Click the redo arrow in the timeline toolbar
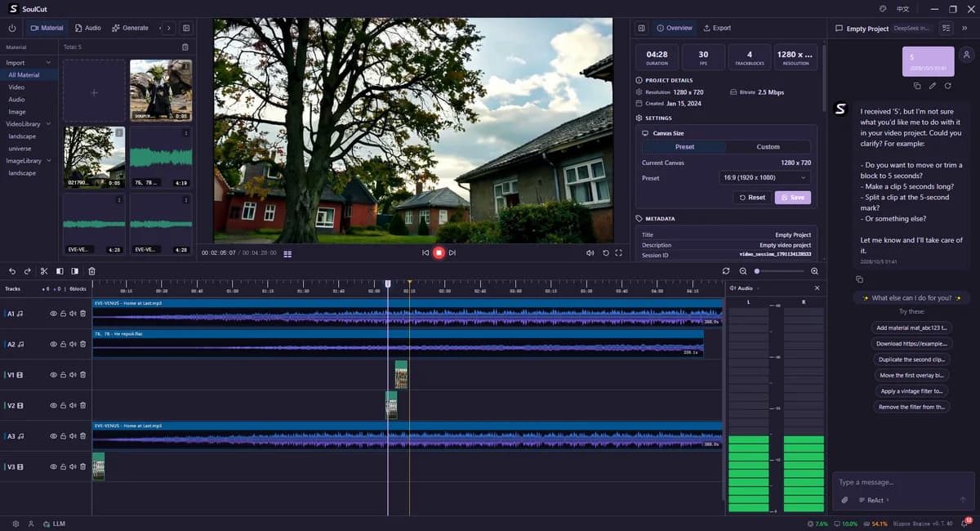980x531 pixels. (28, 271)
